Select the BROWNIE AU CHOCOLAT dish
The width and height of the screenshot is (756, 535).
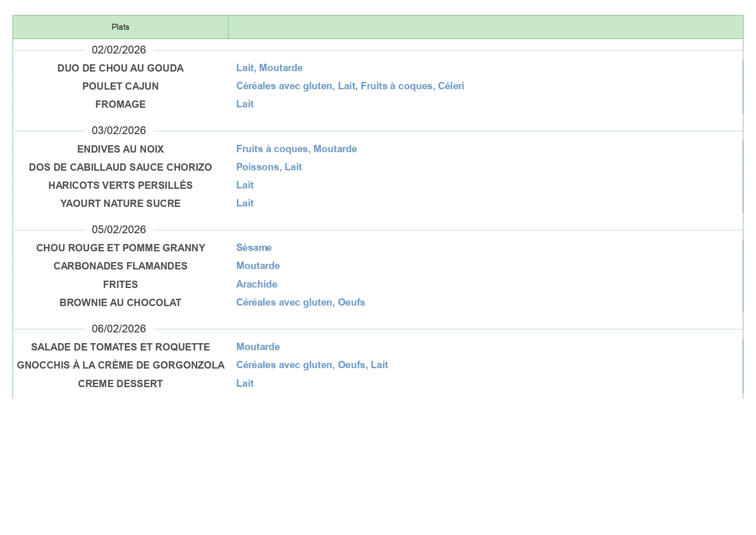120,303
